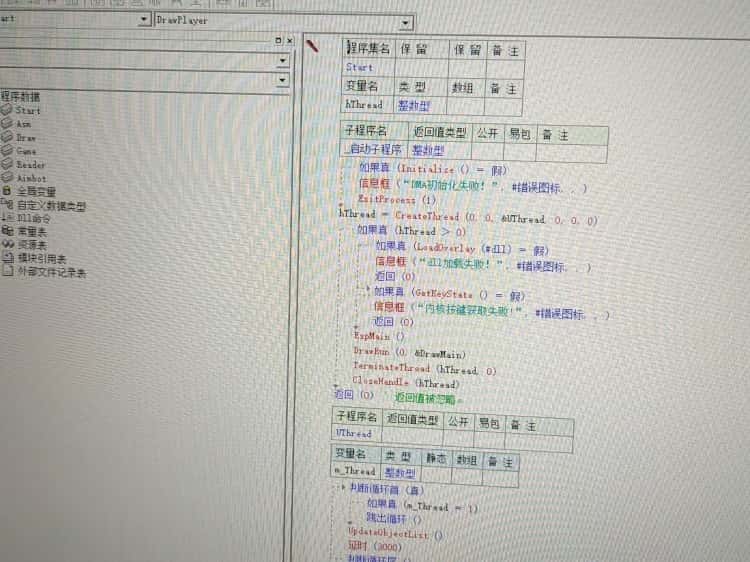This screenshot has height=562, width=750.
Task: Open the Start module in program tree
Action: (27, 110)
